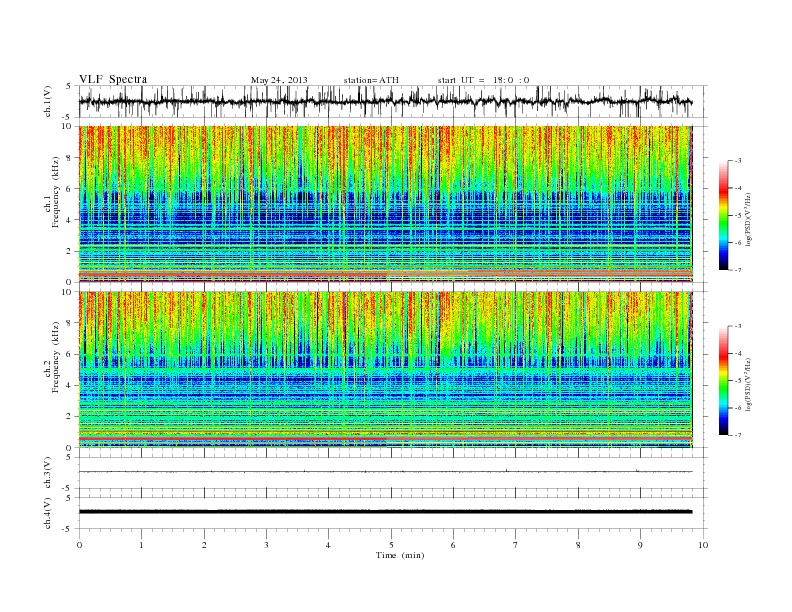Click the '8' kHz tick of ch.1 spectrogram
The height and width of the screenshot is (612, 792).
[x=69, y=158]
